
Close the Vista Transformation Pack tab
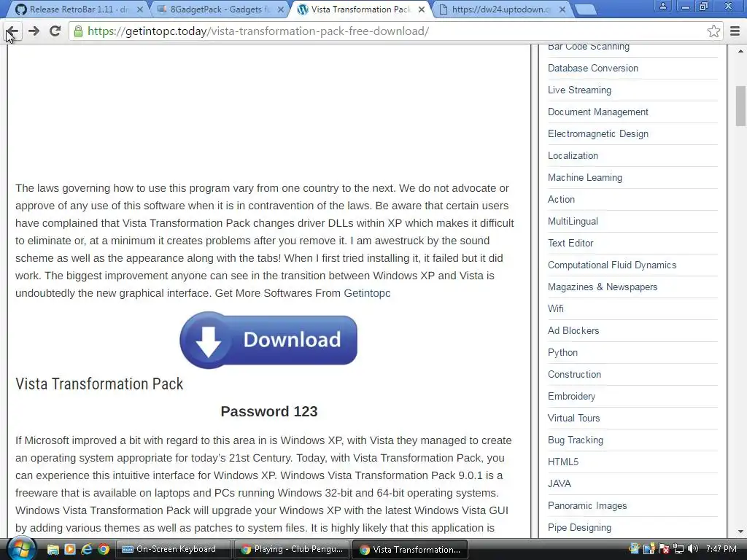(422, 9)
